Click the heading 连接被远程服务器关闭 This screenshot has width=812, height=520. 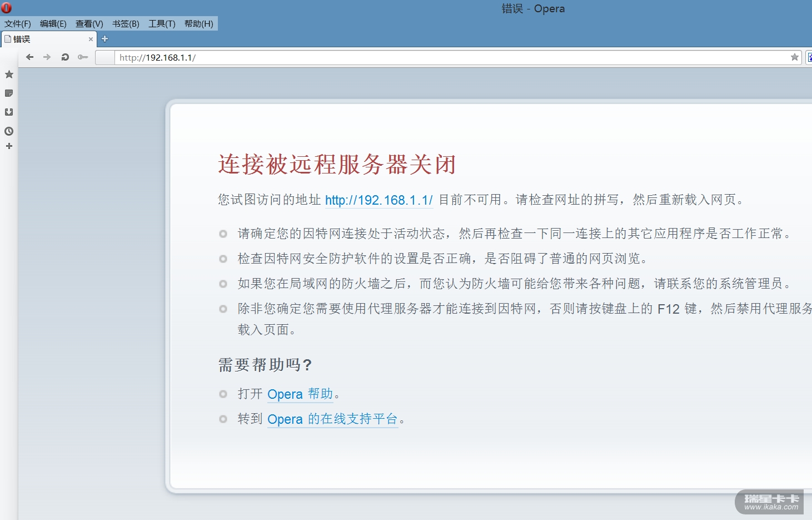point(337,165)
